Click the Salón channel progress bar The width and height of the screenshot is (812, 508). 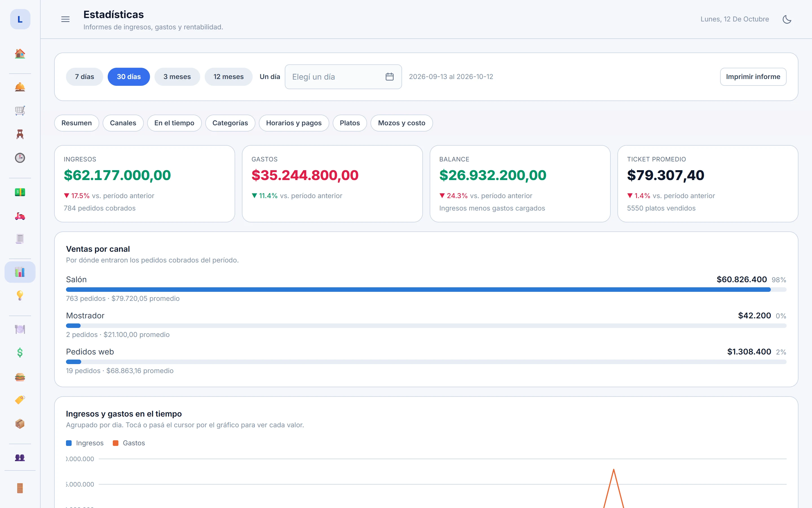[x=426, y=290]
